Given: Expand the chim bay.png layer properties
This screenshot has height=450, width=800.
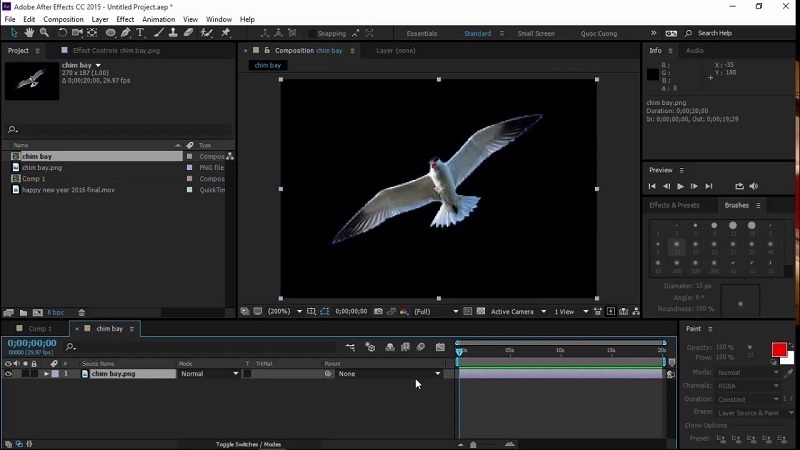Looking at the screenshot, I should pos(46,373).
